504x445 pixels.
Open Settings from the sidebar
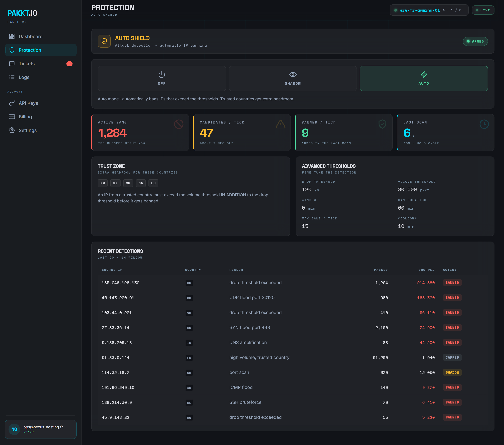click(x=41, y=130)
